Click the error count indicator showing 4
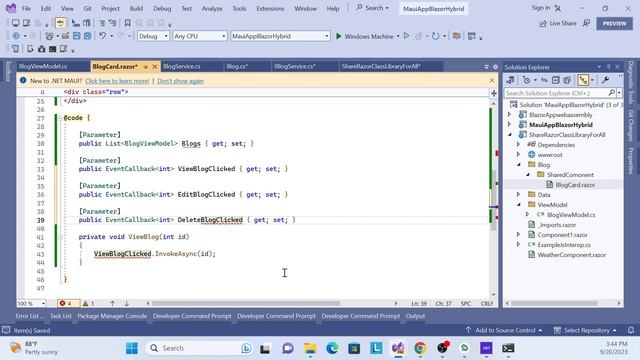This screenshot has width=640, height=360. [66, 304]
